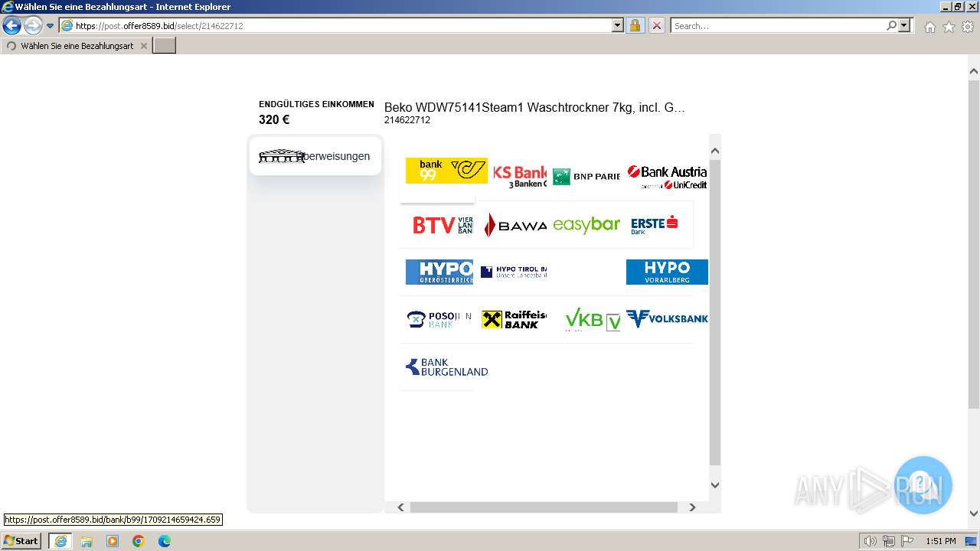The width and height of the screenshot is (980, 551).
Task: Click the security lock icon
Action: coord(635,25)
